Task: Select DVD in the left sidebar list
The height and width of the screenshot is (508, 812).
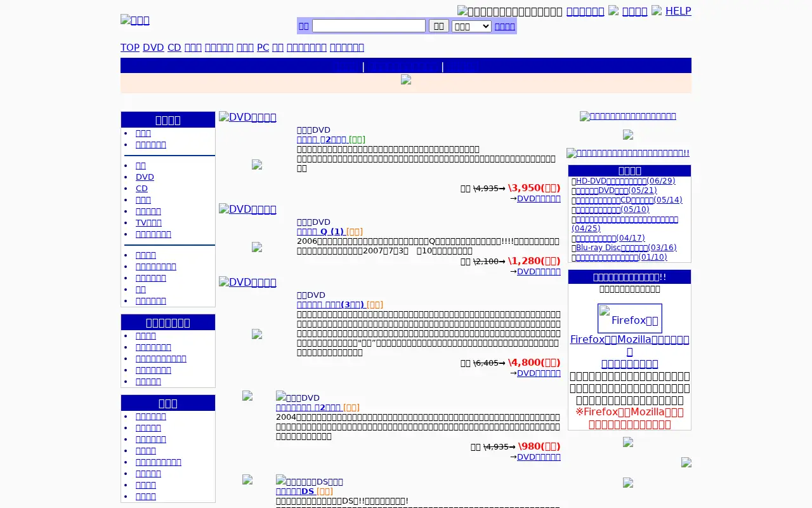Action: [145, 177]
